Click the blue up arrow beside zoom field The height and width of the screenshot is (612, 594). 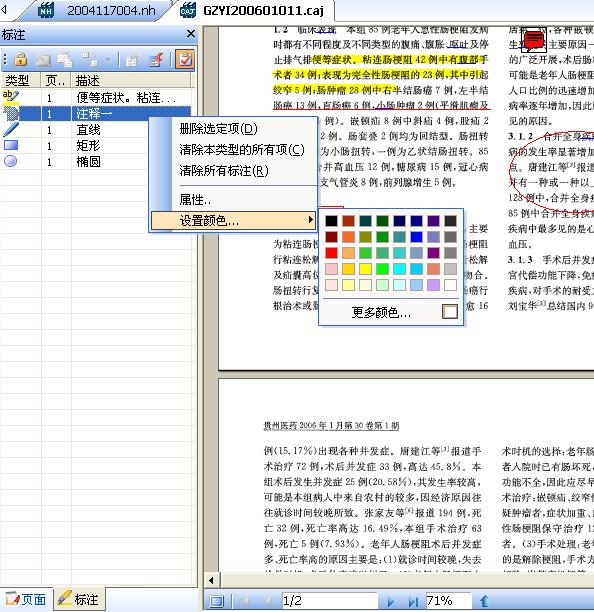pos(484,601)
